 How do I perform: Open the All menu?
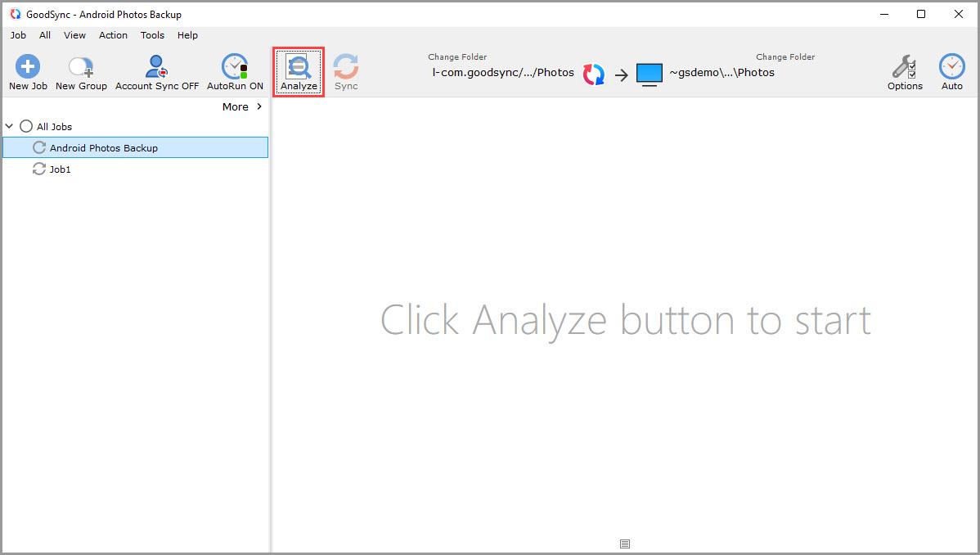45,35
